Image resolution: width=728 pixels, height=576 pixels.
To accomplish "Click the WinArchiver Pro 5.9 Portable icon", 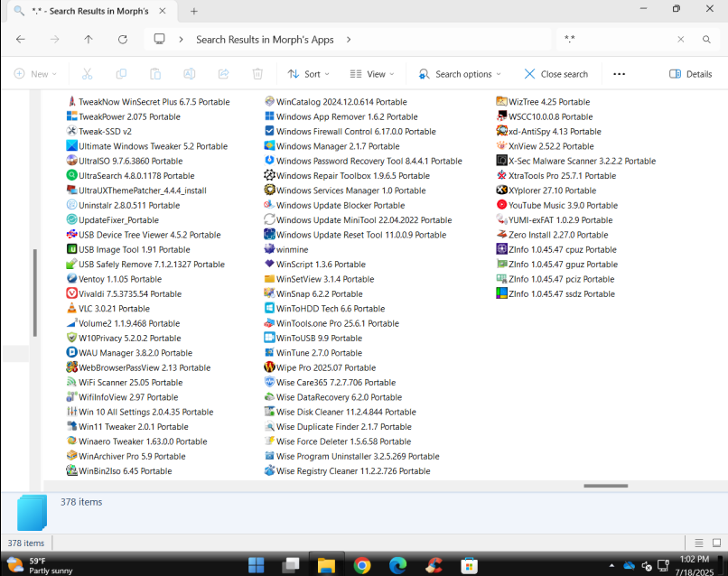I will tap(71, 456).
